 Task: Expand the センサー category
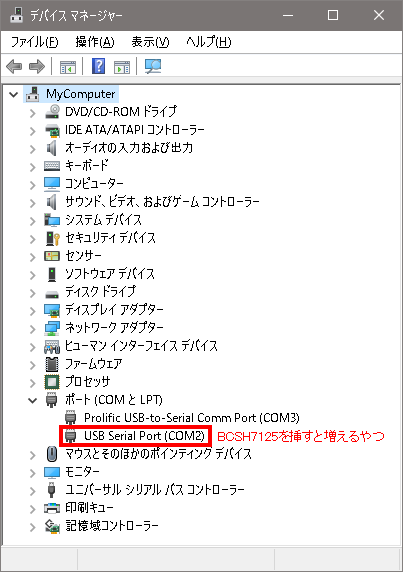(33, 257)
